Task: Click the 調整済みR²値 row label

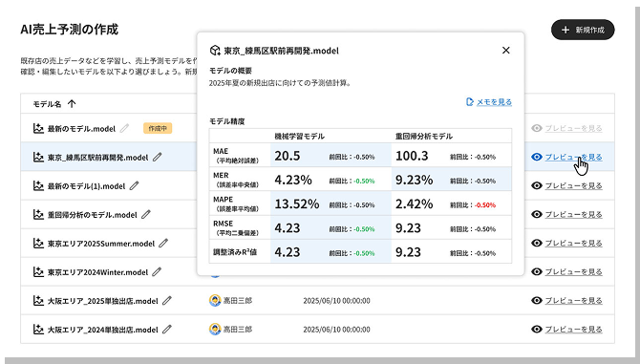Action: click(x=235, y=252)
